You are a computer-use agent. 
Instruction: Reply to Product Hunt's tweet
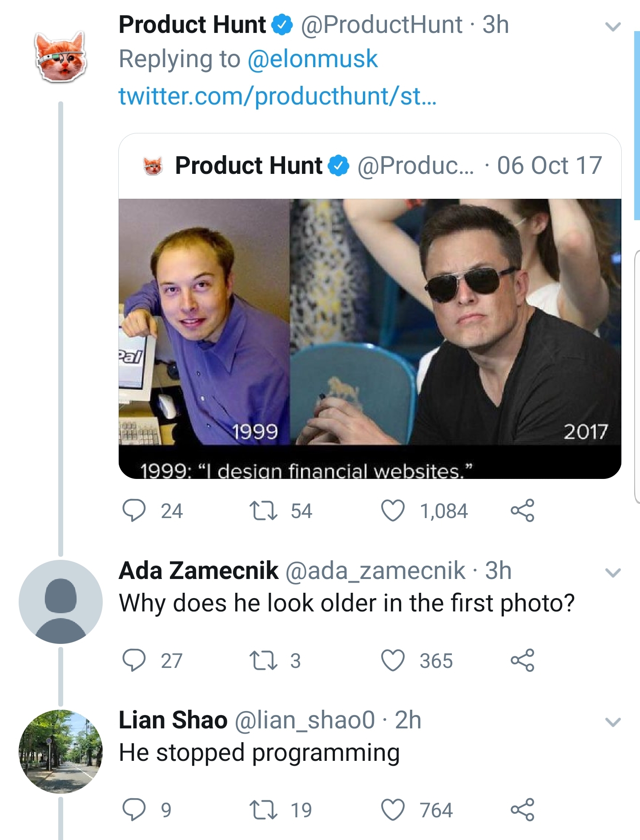[134, 510]
